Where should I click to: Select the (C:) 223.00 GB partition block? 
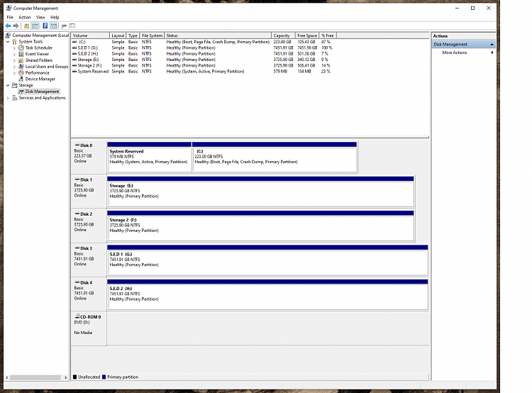pos(275,157)
